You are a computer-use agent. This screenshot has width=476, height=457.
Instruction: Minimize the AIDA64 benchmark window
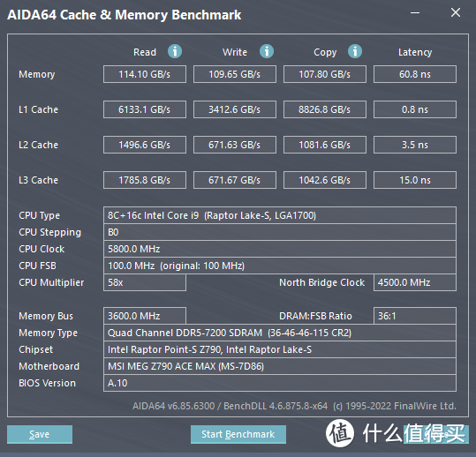point(415,12)
